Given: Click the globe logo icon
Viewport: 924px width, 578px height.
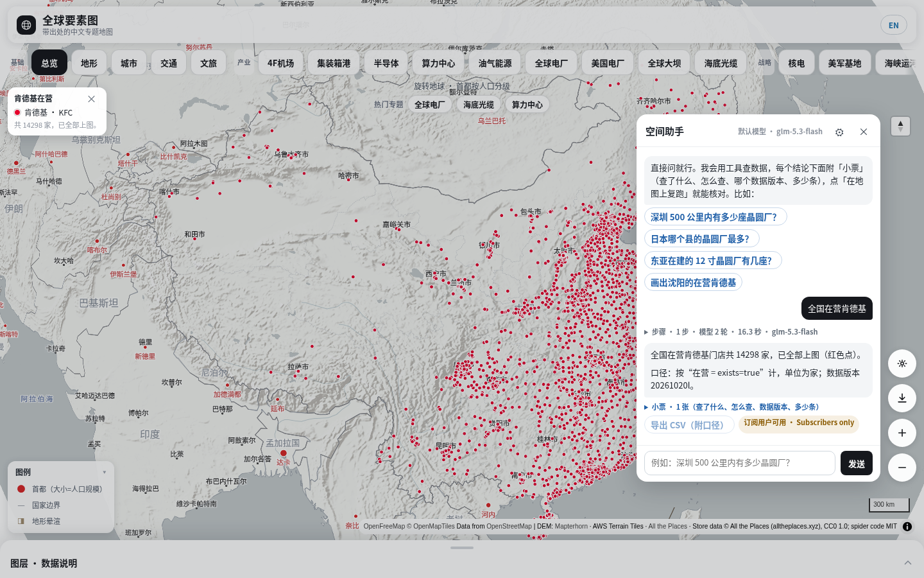Looking at the screenshot, I should (x=26, y=25).
